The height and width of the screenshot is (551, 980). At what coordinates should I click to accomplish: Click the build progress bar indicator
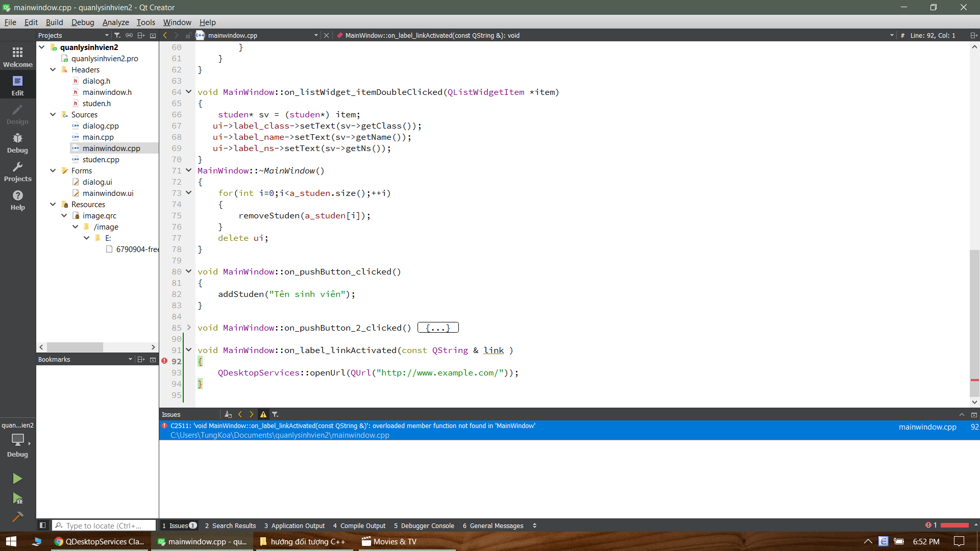[954, 525]
